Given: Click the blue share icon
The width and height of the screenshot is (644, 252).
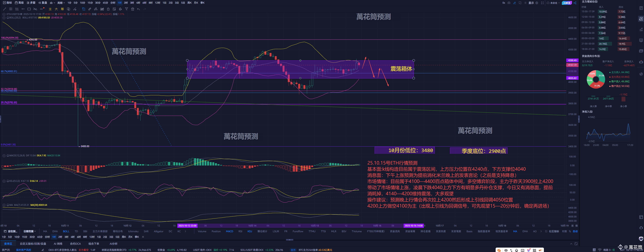Looking at the screenshot, I should click(x=575, y=3).
